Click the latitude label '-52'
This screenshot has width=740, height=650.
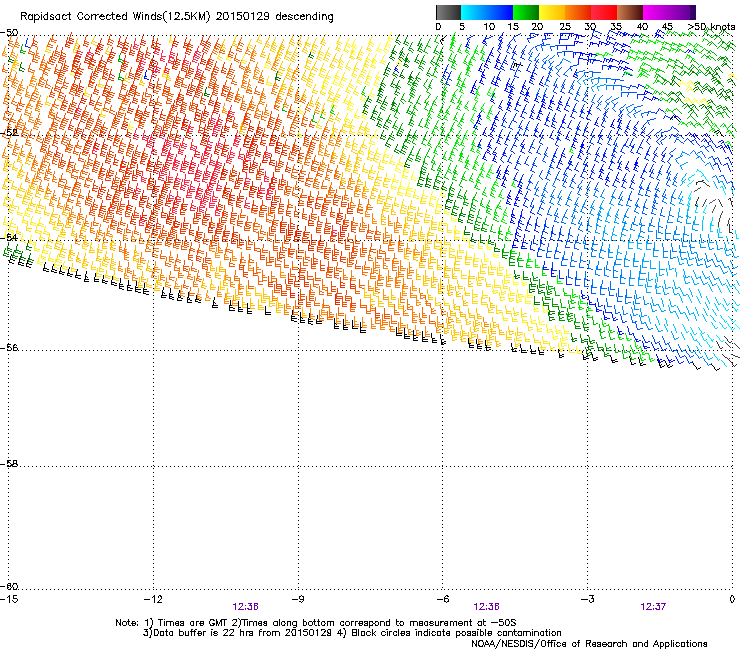(9, 133)
